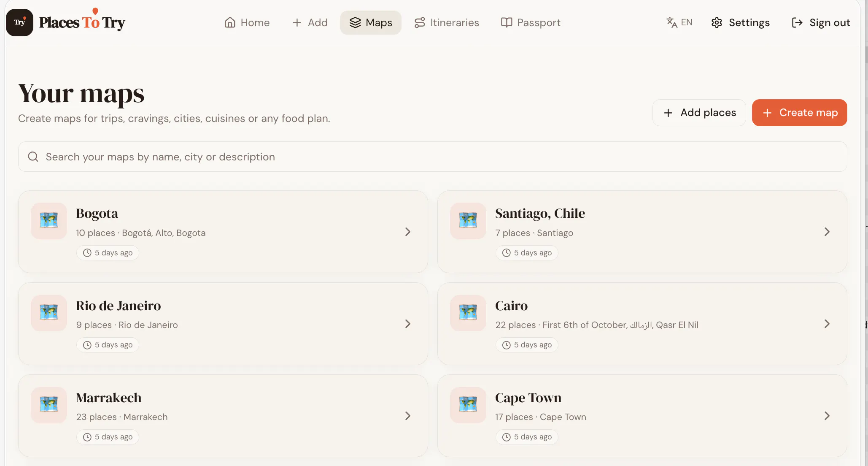Click the Add places button

coord(699,113)
